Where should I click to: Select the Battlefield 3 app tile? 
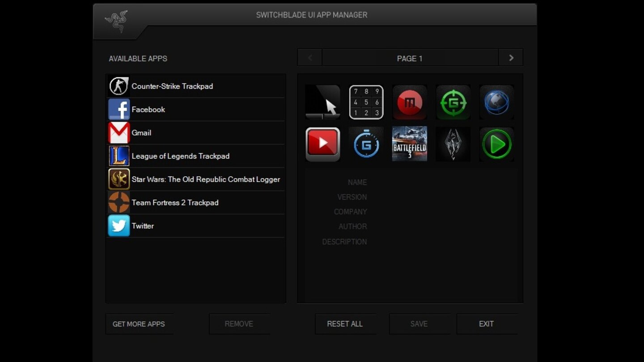pos(410,144)
